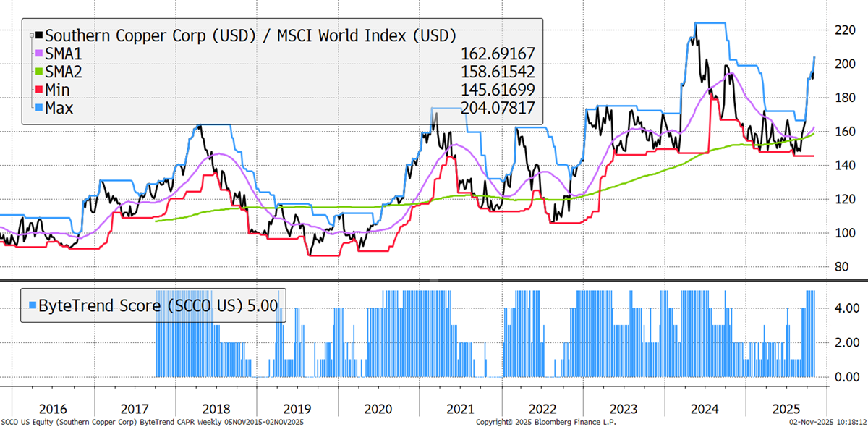Click the 02-Nov-2025 timestamp in footer

pos(828,421)
